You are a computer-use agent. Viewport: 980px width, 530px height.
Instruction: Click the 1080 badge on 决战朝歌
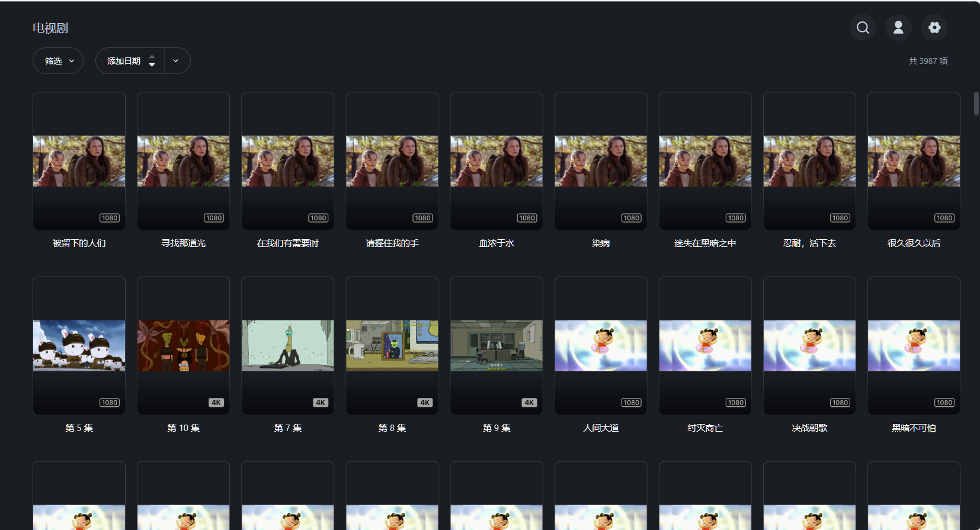tap(840, 403)
